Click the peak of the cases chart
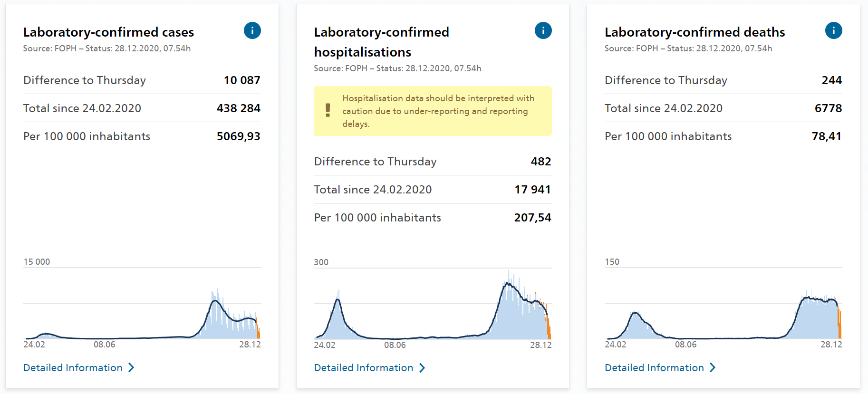 tap(215, 300)
